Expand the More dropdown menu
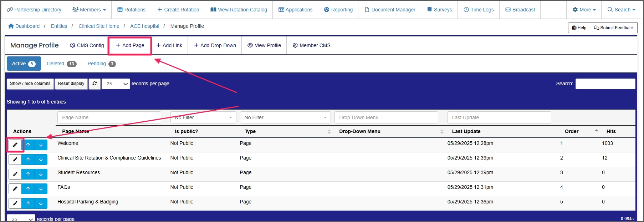Viewport: 644px width, 222px height. (x=584, y=10)
